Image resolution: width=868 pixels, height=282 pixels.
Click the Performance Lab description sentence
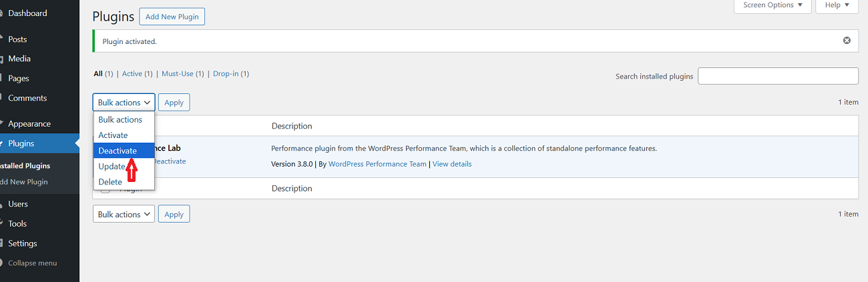pos(464,149)
